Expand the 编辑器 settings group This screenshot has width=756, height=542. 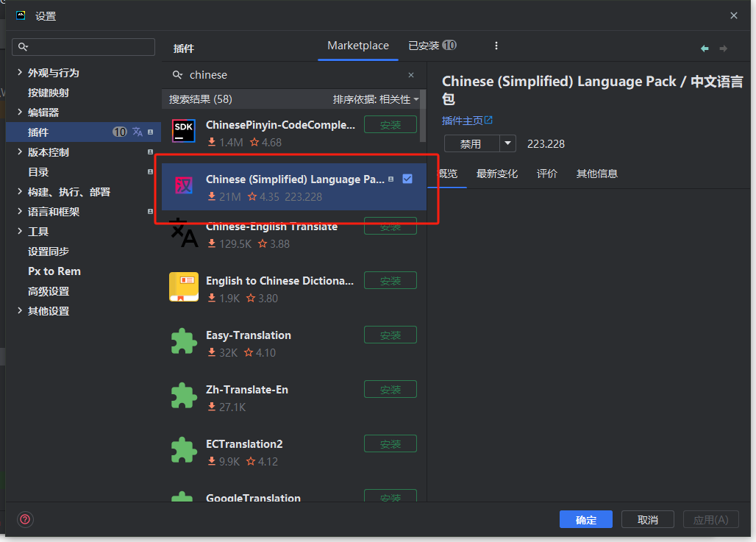20,112
